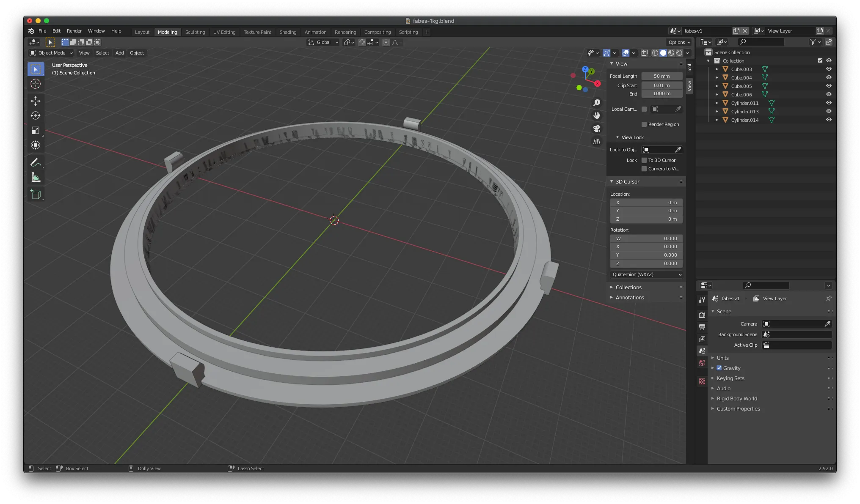Hide Cube.003 with its eye icon
This screenshot has width=860, height=504.
(829, 69)
